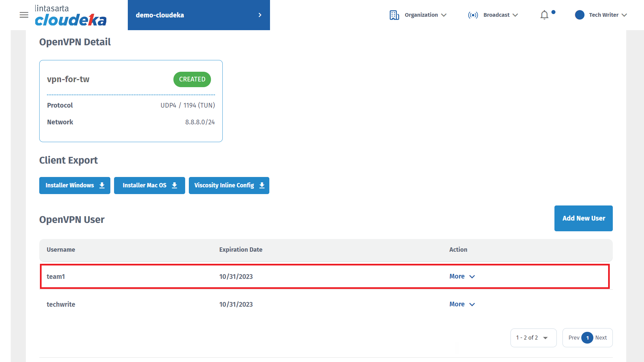Click the Add New User button
Image resolution: width=644 pixels, height=362 pixels.
(583, 218)
